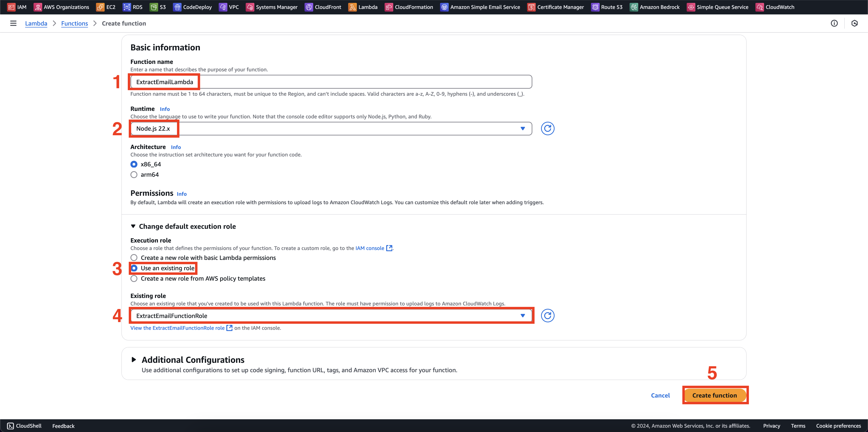868x432 pixels.
Task: Open the Architecture Info link
Action: pos(176,147)
